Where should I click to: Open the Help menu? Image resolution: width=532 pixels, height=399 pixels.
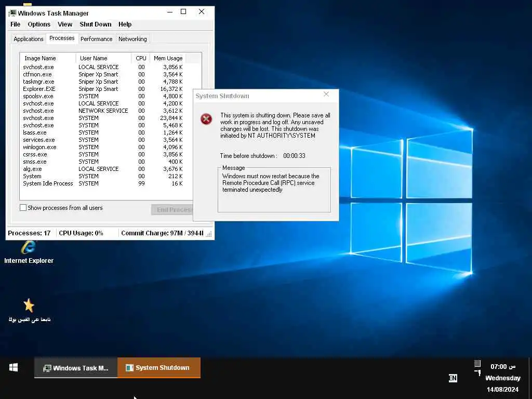[125, 24]
